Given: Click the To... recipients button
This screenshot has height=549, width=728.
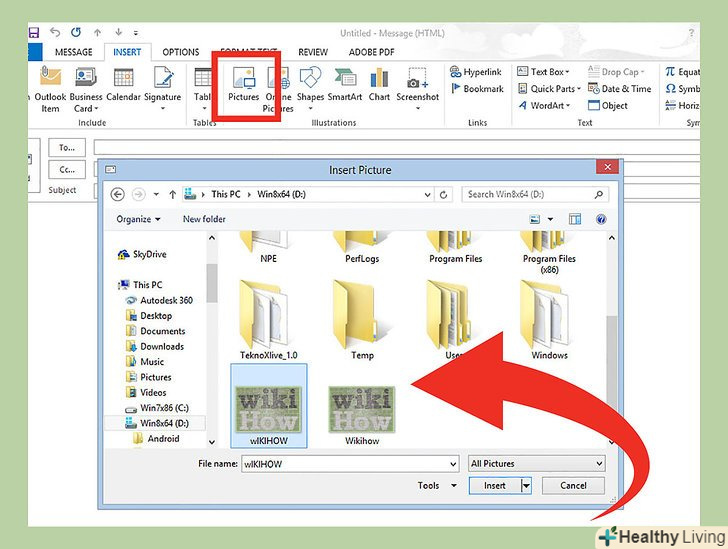Looking at the screenshot, I should pos(67,148).
